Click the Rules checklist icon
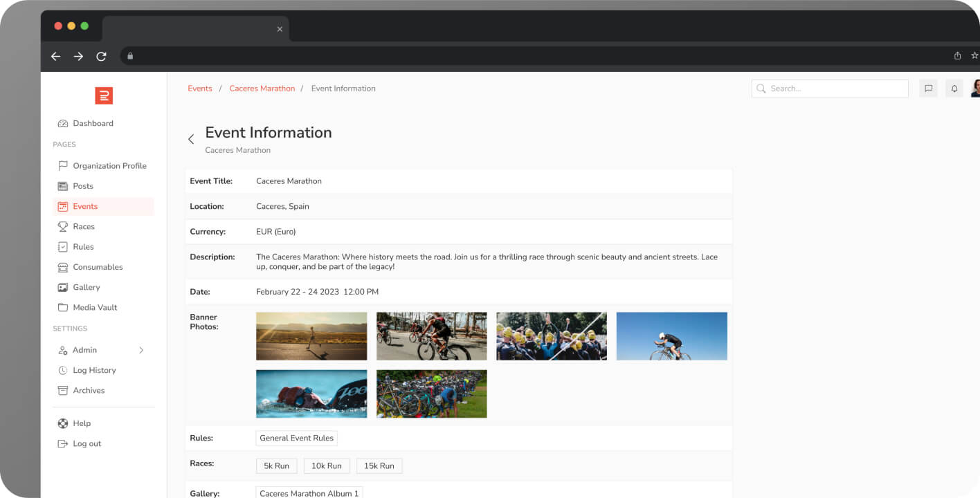 [x=63, y=247]
